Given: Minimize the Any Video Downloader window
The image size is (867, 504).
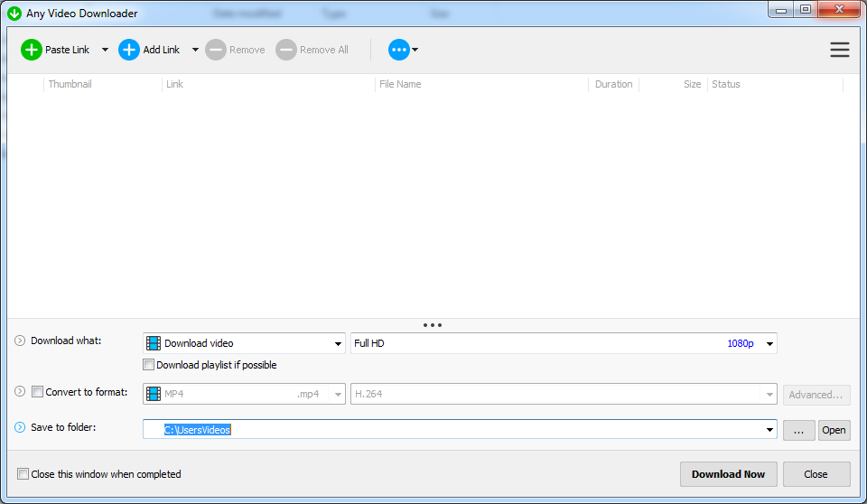Looking at the screenshot, I should tap(780, 9).
